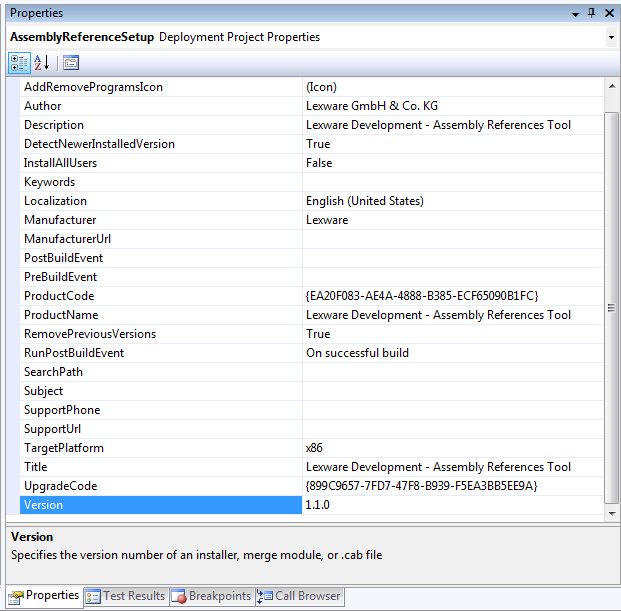
Task: Select the AddRemoveProgramsIcon property
Action: click(x=161, y=87)
